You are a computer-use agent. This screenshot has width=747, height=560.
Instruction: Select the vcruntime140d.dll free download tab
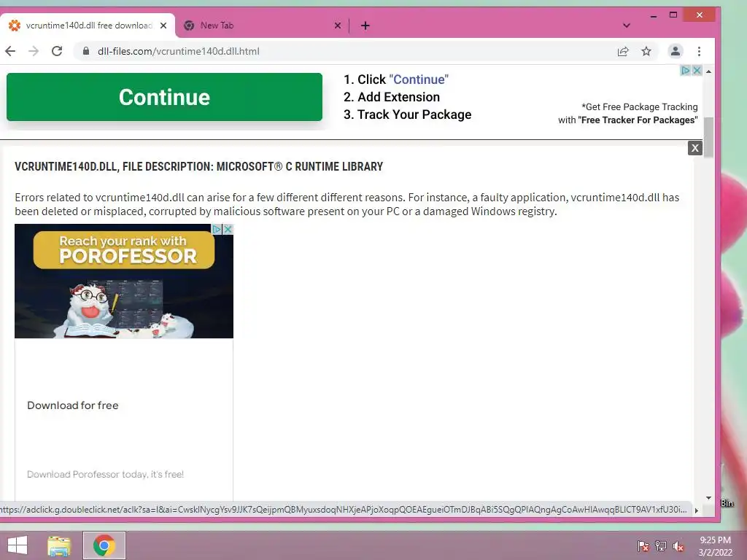(88, 26)
